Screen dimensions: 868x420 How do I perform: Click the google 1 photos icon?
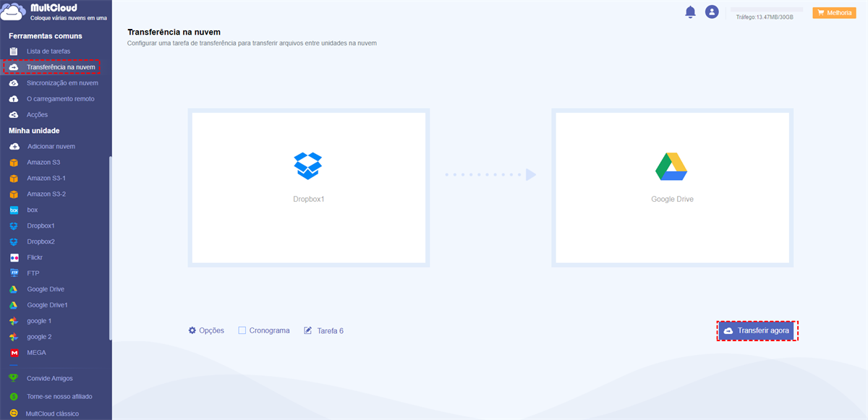click(x=14, y=321)
